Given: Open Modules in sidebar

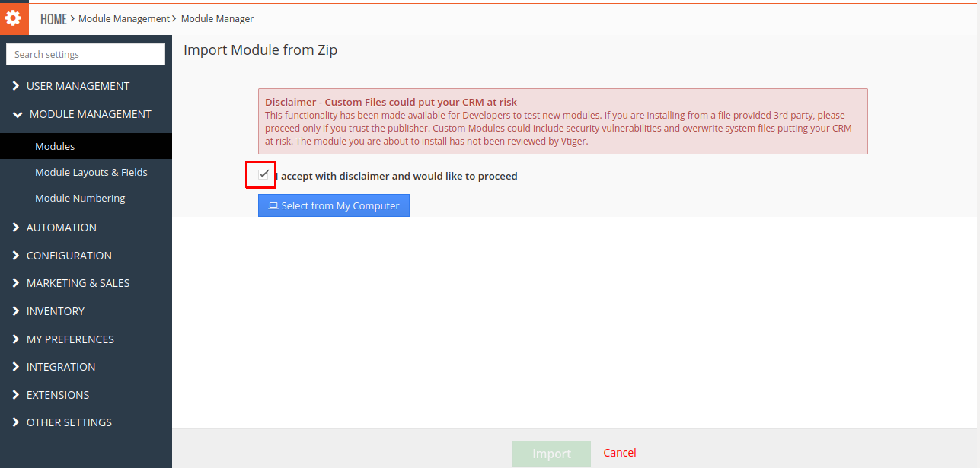Looking at the screenshot, I should pyautogui.click(x=55, y=146).
